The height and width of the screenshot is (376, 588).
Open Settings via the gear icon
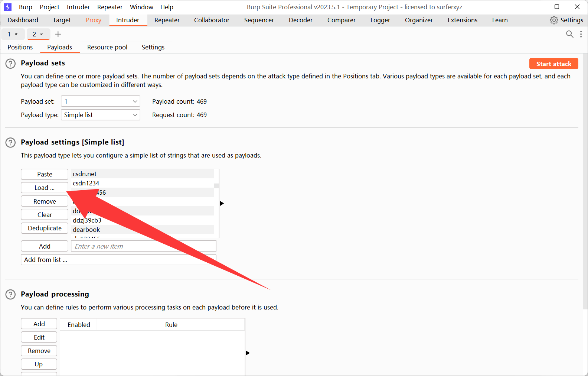pyautogui.click(x=554, y=20)
